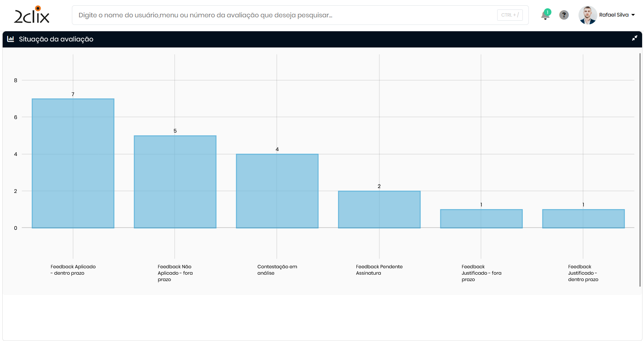The height and width of the screenshot is (341, 644).
Task: Click the CTRL + / shortcut badge
Action: (x=510, y=15)
